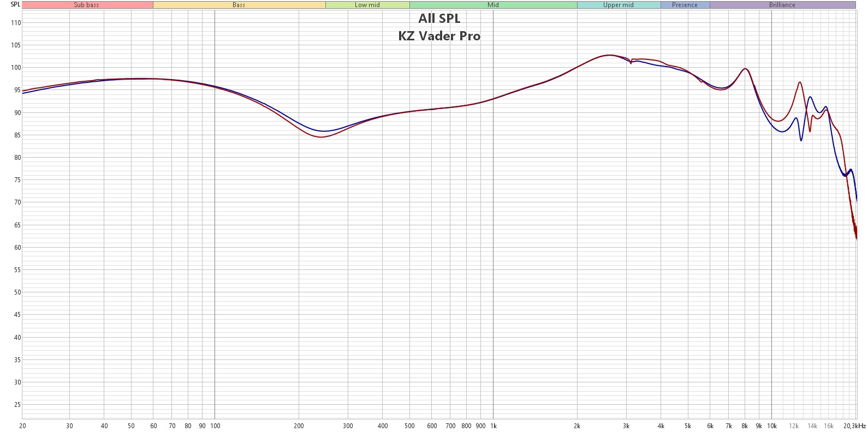The image size is (868, 432).
Task: Select the 14k frequency axis label
Action: pos(812,426)
